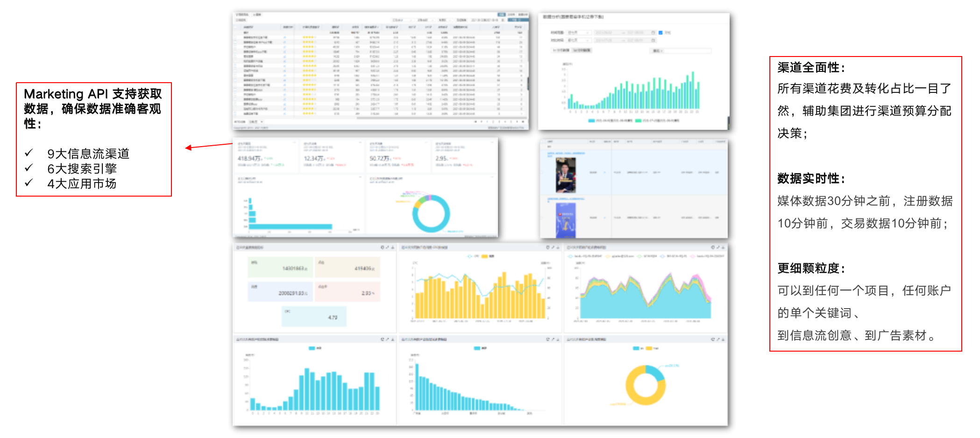
Task: Open the first time-range dropdown in analysis panel
Action: pyautogui.click(x=579, y=33)
